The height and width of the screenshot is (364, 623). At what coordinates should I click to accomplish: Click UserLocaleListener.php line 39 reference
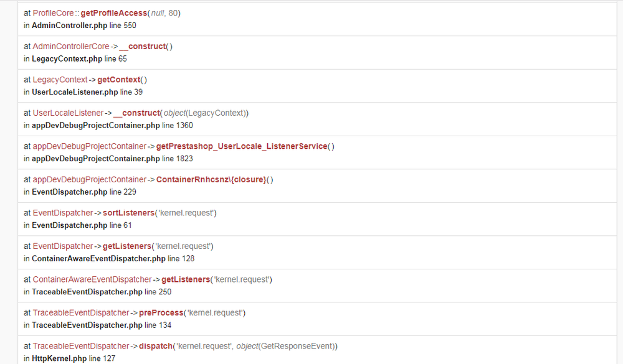click(86, 92)
